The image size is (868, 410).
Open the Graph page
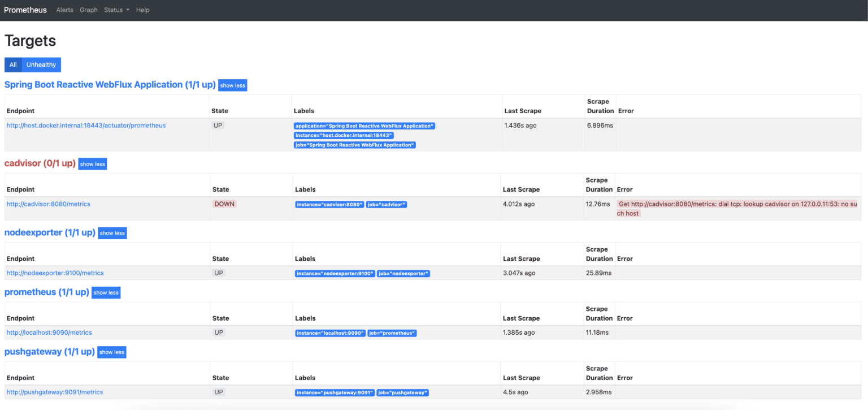[x=88, y=10]
